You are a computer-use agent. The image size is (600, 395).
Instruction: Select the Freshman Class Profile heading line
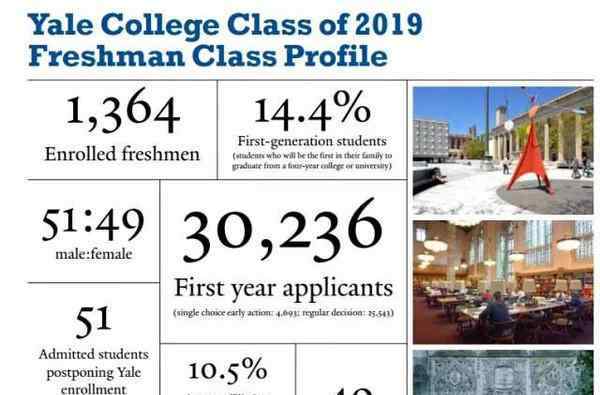208,56
